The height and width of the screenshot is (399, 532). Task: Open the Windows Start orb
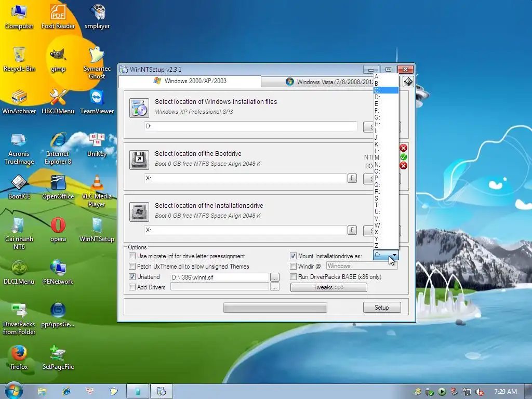pyautogui.click(x=13, y=391)
